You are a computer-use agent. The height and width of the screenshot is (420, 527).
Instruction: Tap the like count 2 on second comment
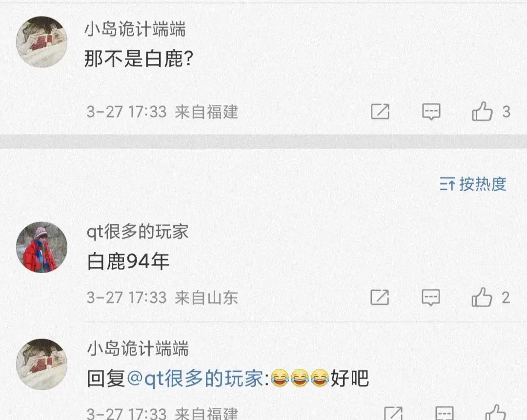point(506,298)
